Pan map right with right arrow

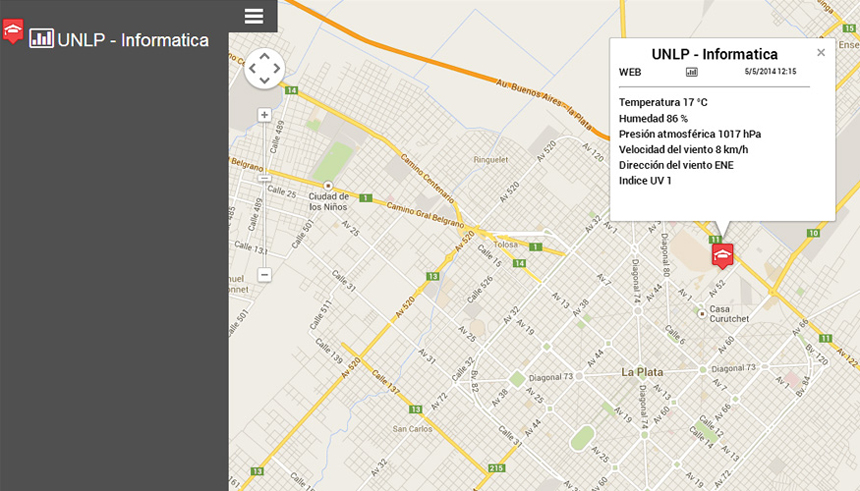point(277,69)
